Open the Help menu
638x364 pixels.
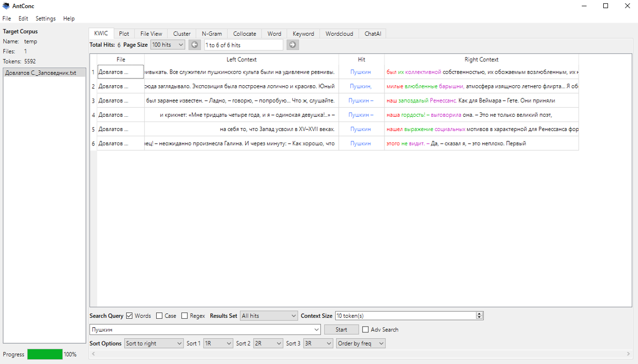(69, 18)
